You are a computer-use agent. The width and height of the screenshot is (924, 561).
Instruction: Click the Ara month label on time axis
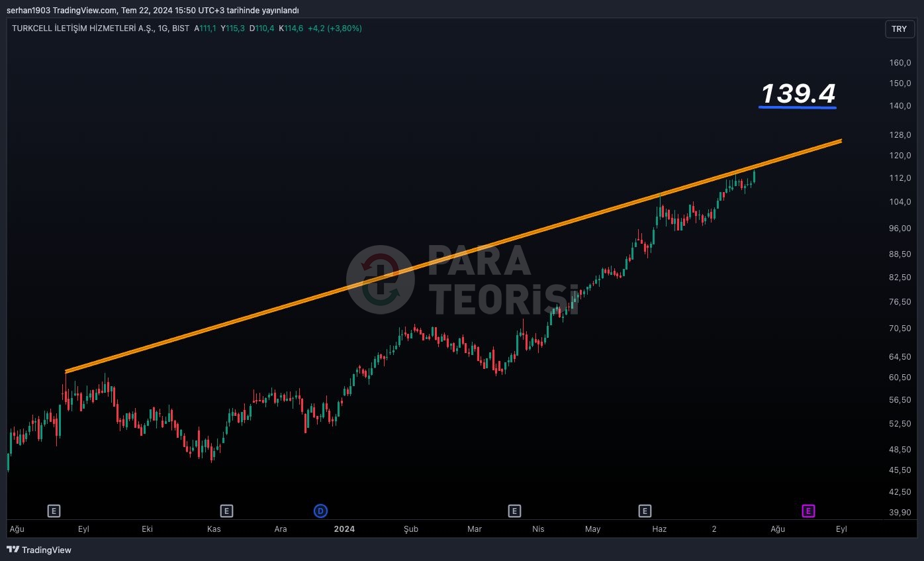coord(281,529)
